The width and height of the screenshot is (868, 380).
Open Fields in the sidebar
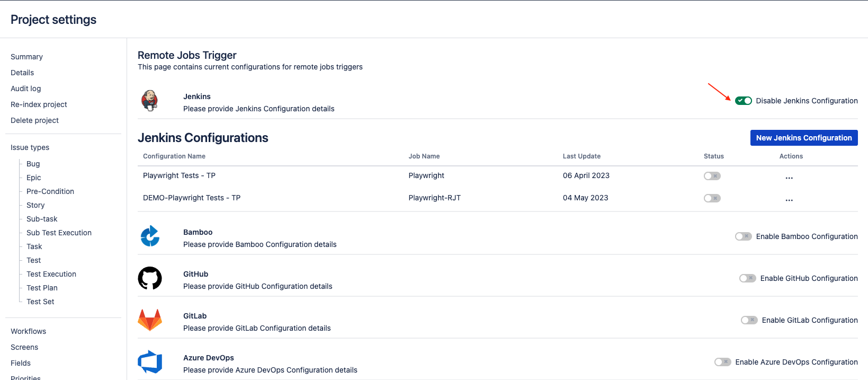(x=21, y=363)
